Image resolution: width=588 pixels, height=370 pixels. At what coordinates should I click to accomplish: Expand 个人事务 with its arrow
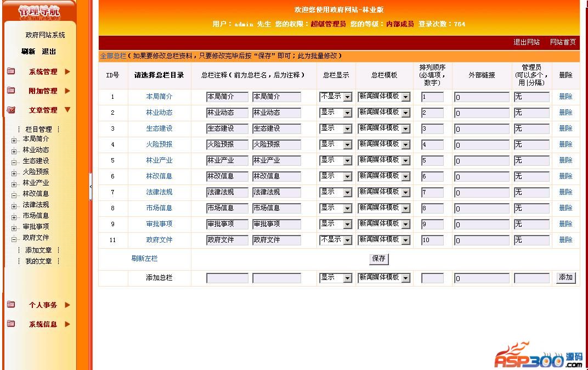tap(67, 305)
